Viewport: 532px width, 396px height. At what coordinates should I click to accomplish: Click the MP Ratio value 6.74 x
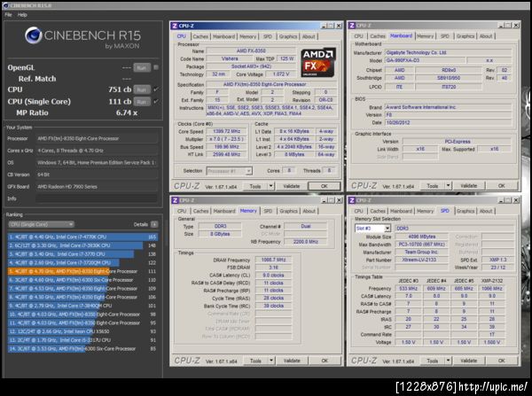click(127, 113)
